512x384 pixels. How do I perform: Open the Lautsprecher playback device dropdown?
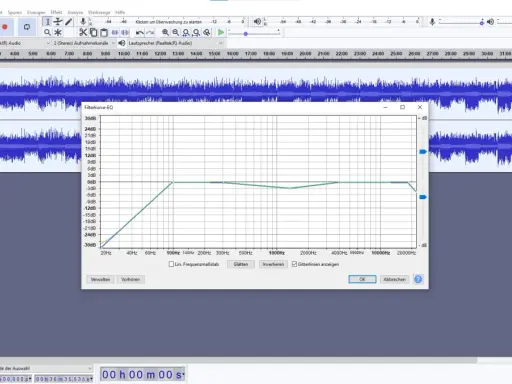tap(175, 43)
